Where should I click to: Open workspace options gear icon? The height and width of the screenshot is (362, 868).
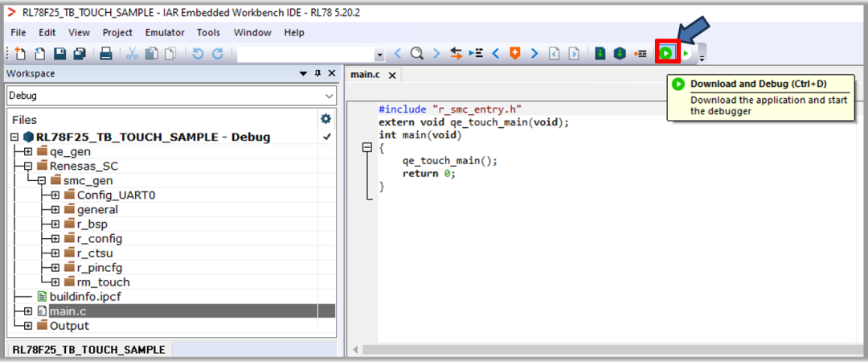325,119
